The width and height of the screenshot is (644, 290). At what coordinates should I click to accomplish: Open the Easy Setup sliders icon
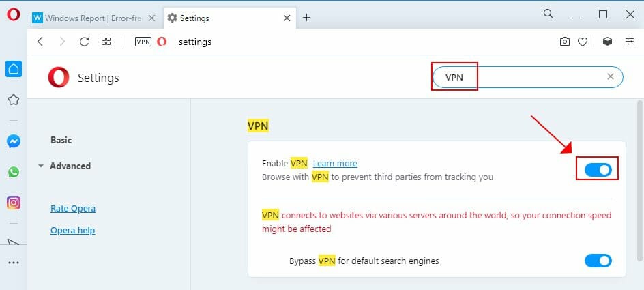click(x=629, y=41)
